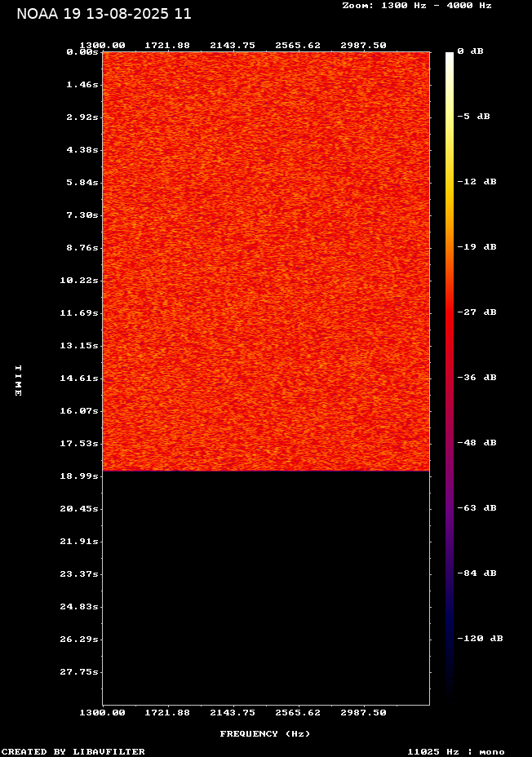Click the 0.00s time label
Screen dimensions: 532x757
82,52
